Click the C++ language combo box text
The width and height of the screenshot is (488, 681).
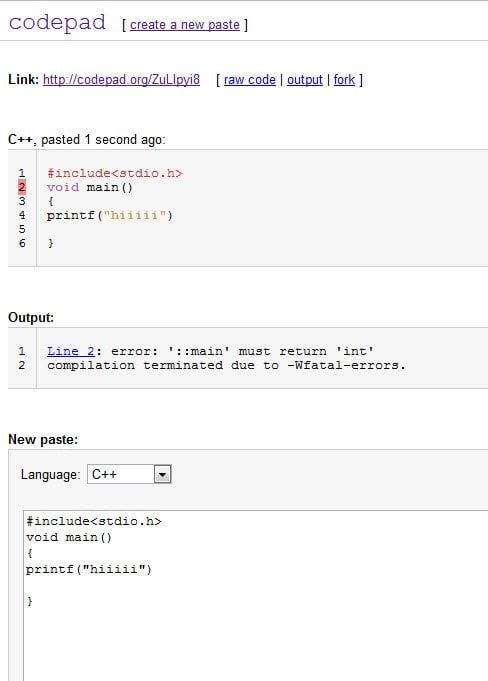(x=121, y=474)
